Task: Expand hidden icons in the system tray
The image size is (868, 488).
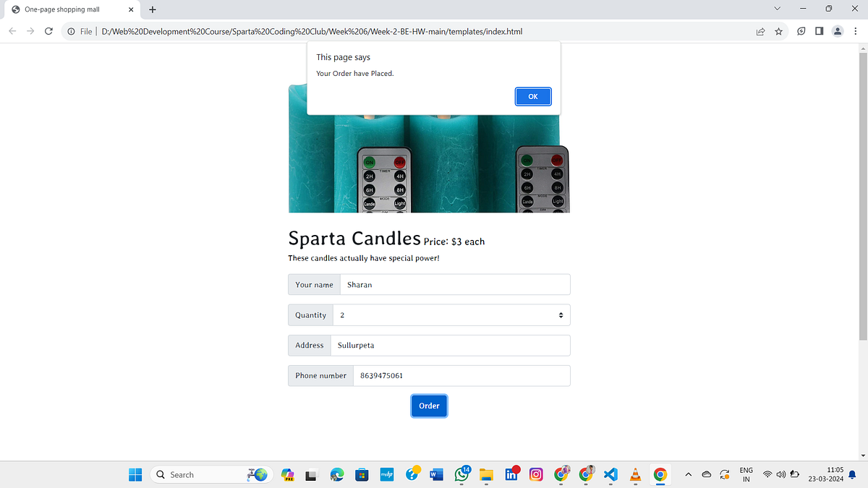Action: 688,474
